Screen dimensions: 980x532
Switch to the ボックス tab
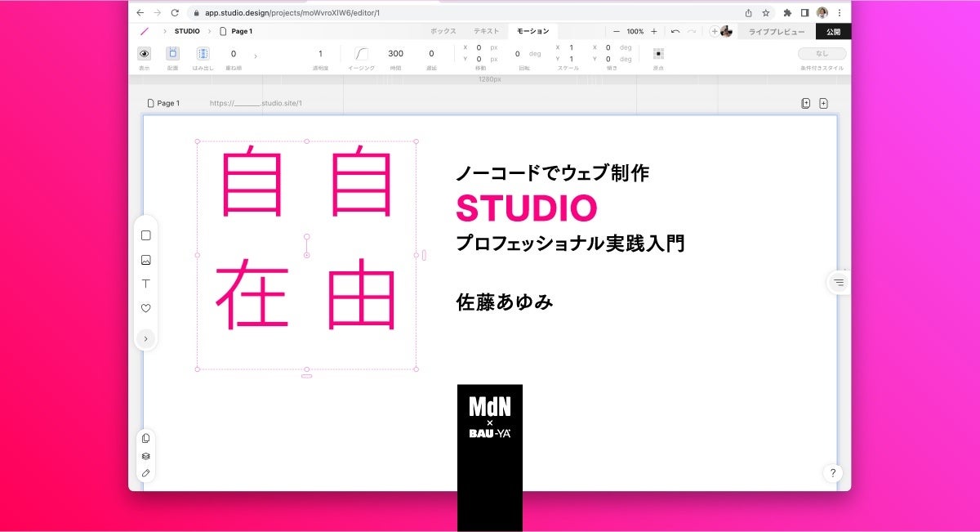(x=443, y=31)
